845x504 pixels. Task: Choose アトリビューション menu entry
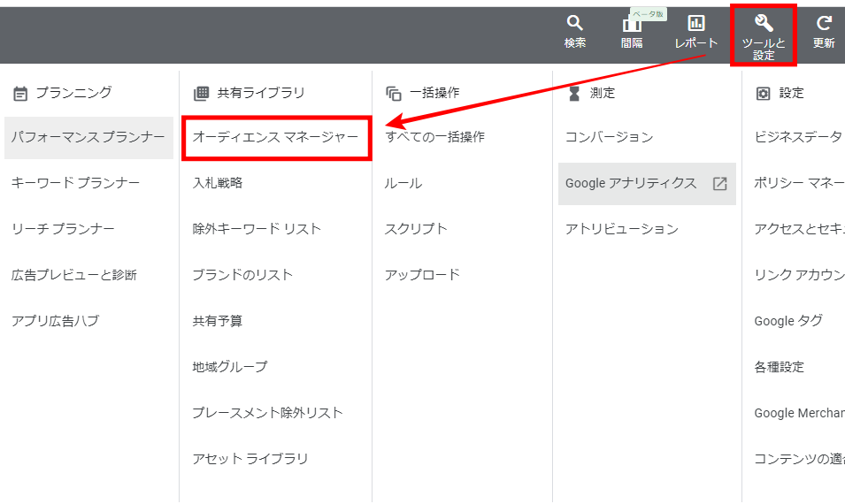pos(621,229)
